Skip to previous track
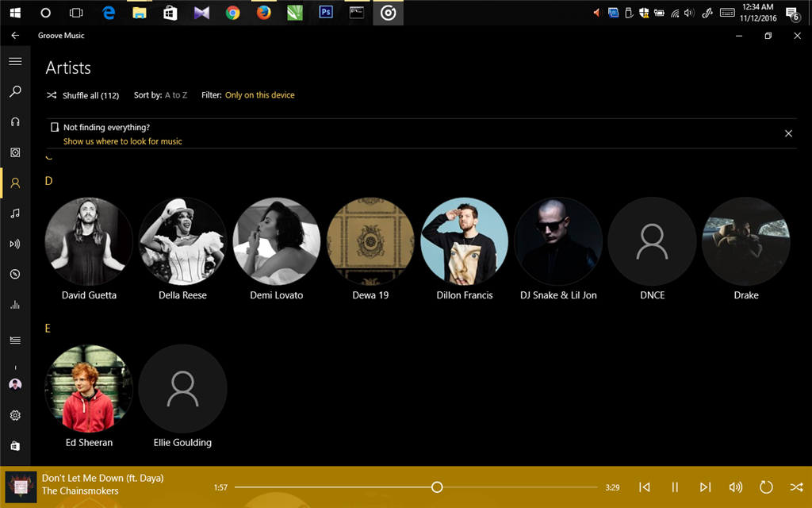Screen dimensions: 812x508 click(644, 487)
